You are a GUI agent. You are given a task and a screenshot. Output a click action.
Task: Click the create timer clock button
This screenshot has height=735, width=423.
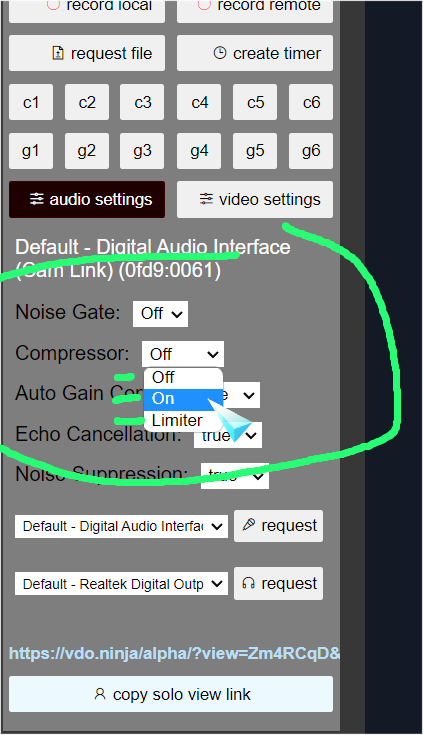255,53
